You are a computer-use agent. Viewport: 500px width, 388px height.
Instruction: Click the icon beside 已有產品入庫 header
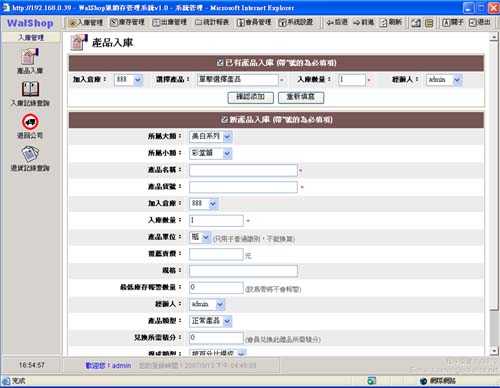(x=220, y=63)
